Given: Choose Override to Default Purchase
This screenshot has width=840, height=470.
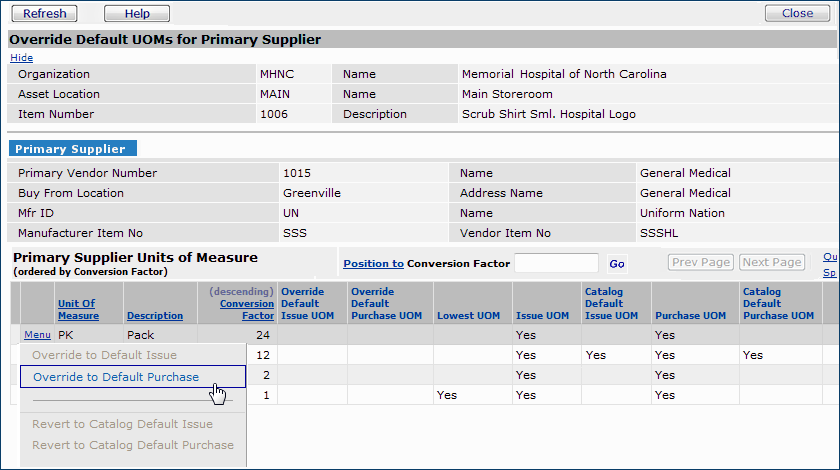Looking at the screenshot, I should 116,377.
